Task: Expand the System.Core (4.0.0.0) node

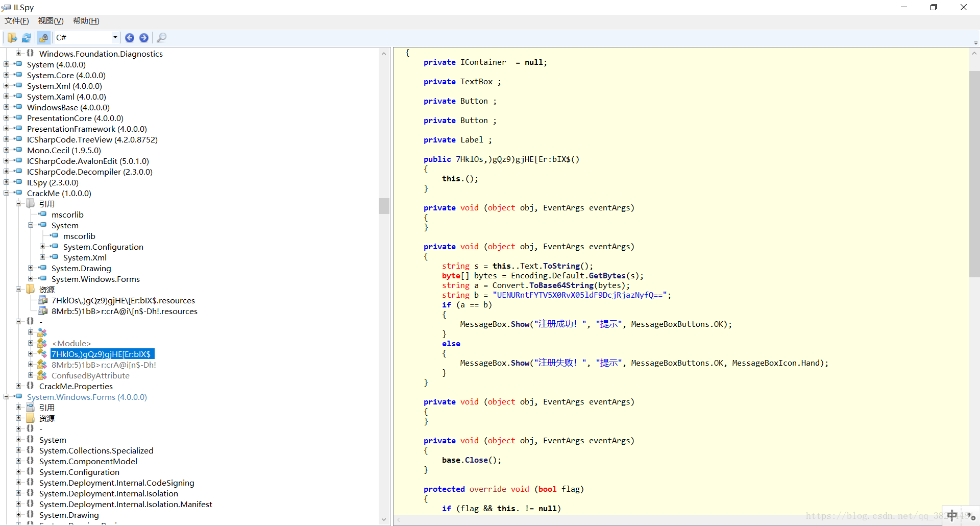Action: [x=6, y=75]
